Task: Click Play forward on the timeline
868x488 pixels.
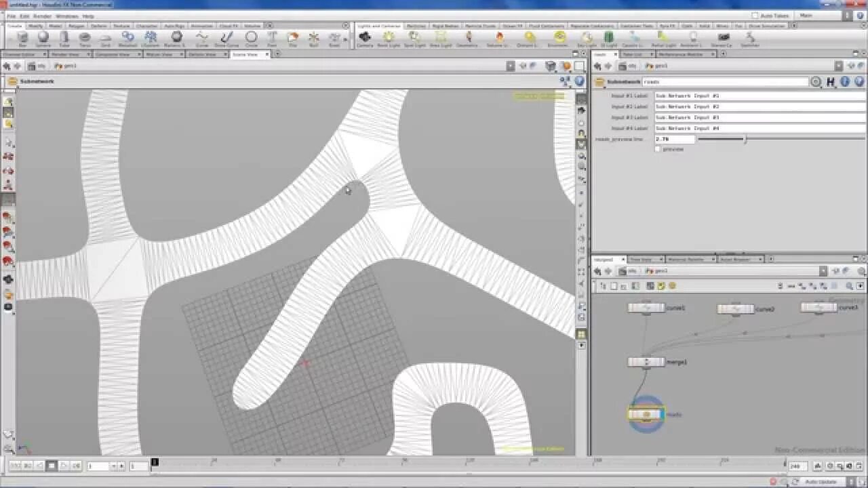Action: point(64,466)
